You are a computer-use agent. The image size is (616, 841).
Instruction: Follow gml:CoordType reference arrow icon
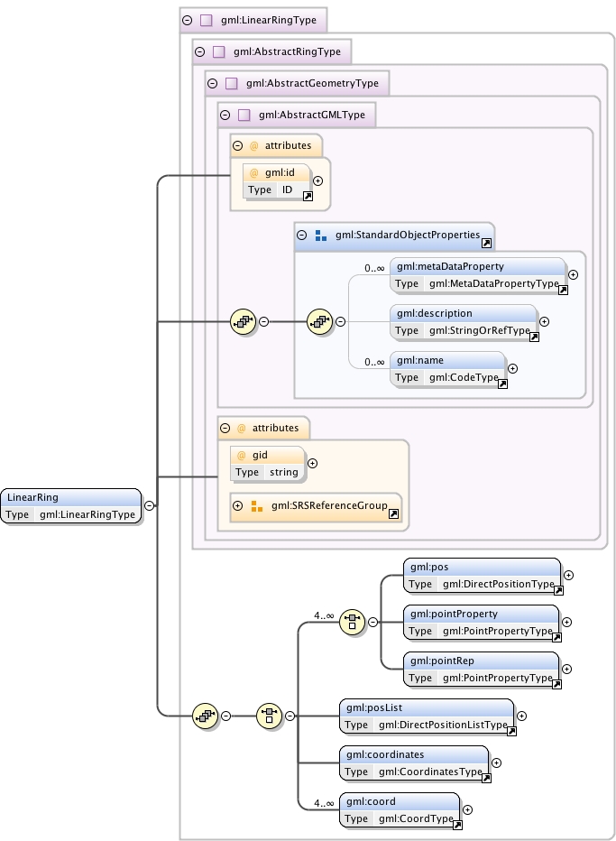457,826
